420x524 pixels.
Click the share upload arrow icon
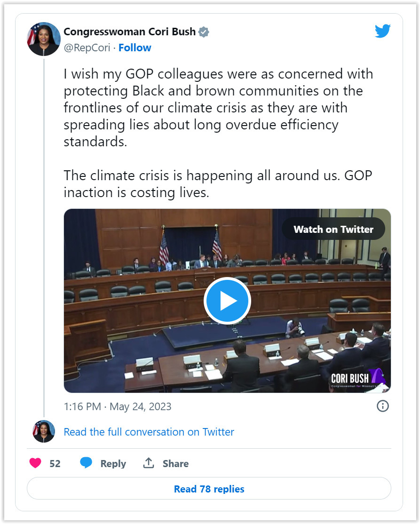[x=148, y=463]
